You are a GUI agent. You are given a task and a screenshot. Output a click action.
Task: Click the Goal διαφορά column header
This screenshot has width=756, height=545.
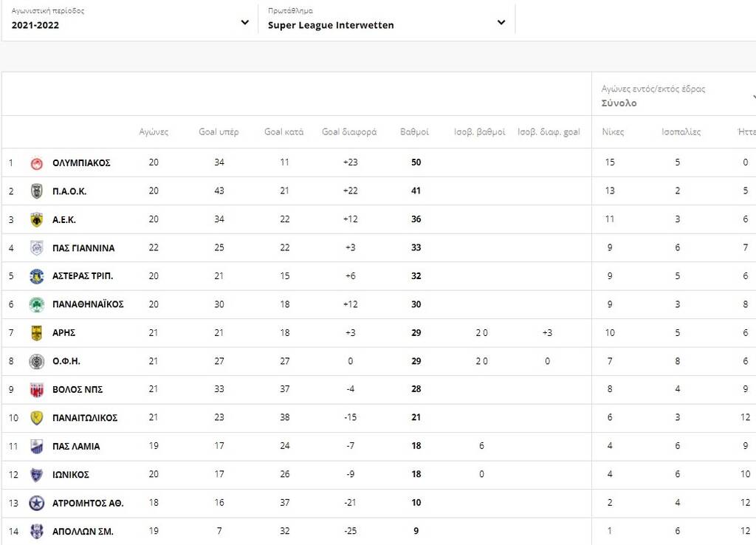click(349, 131)
